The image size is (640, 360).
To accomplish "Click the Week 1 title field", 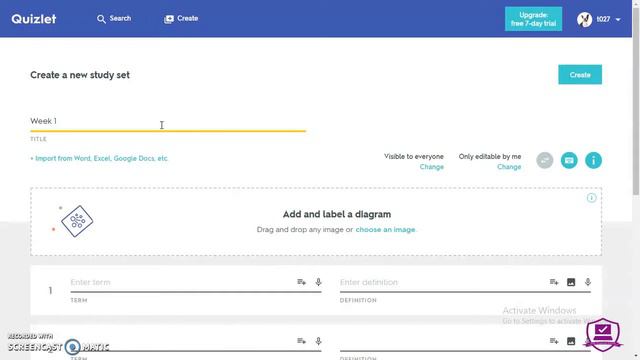I will pos(168,121).
